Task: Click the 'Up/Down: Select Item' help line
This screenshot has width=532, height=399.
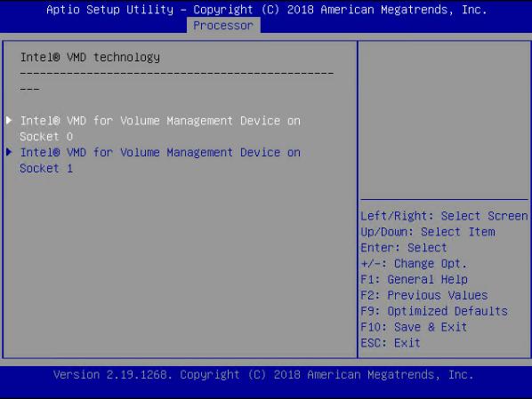Action: pyautogui.click(x=428, y=232)
